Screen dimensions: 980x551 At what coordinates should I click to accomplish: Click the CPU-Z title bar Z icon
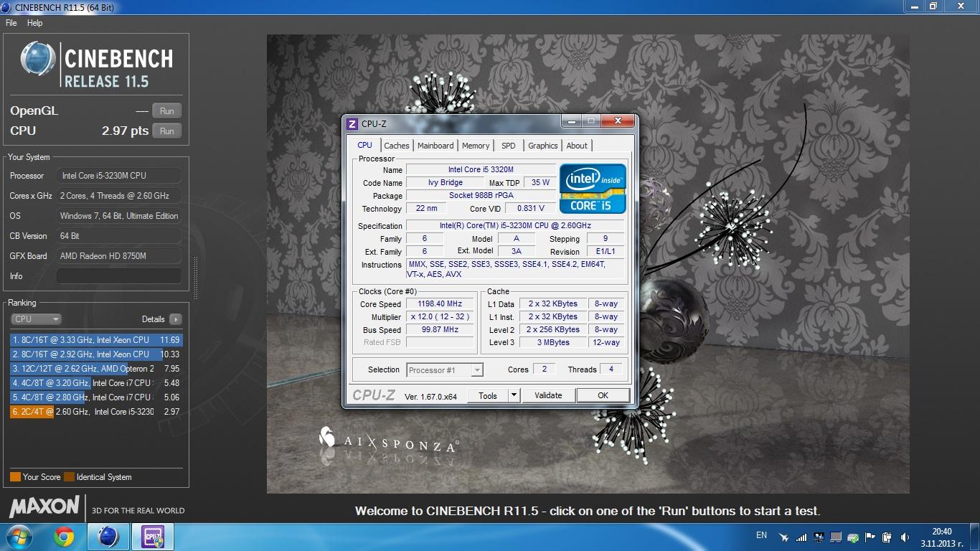pyautogui.click(x=352, y=124)
